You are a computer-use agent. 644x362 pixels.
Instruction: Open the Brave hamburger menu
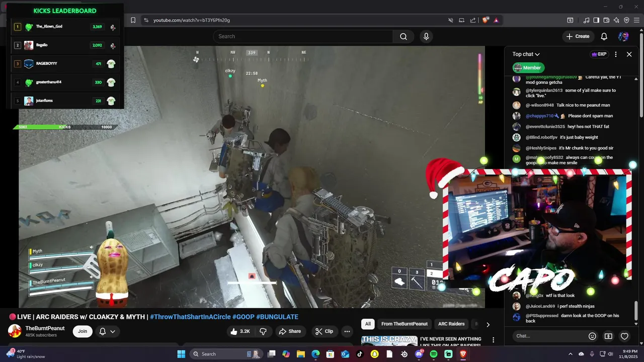[x=637, y=20]
